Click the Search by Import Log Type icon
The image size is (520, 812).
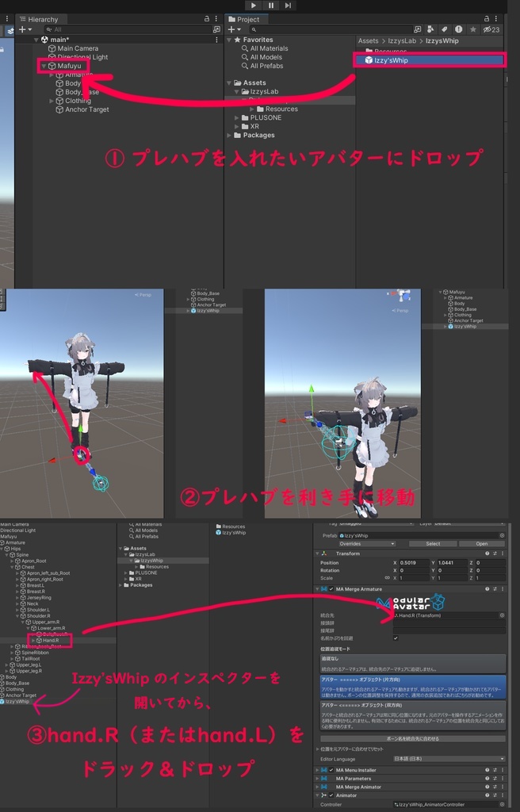pyautogui.click(x=458, y=29)
